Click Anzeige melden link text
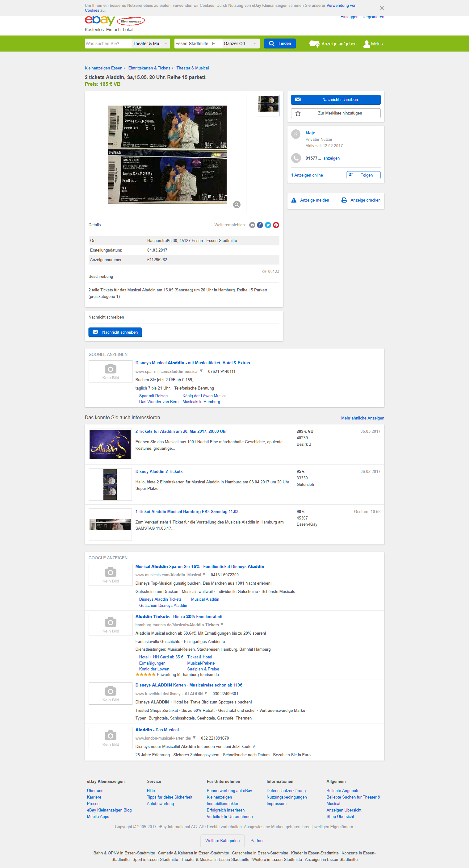Image resolution: width=469 pixels, height=868 pixels. (314, 200)
